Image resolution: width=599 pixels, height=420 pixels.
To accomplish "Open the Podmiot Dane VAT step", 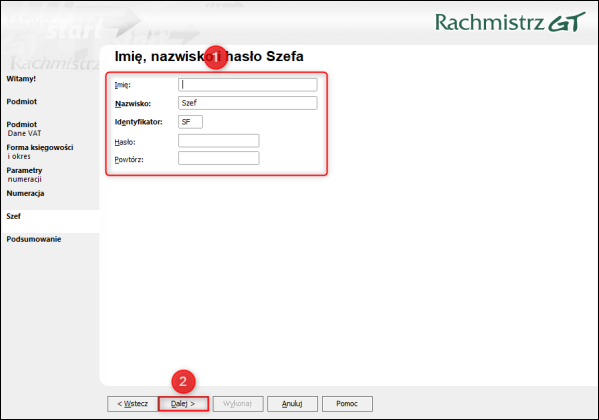I will (x=24, y=129).
